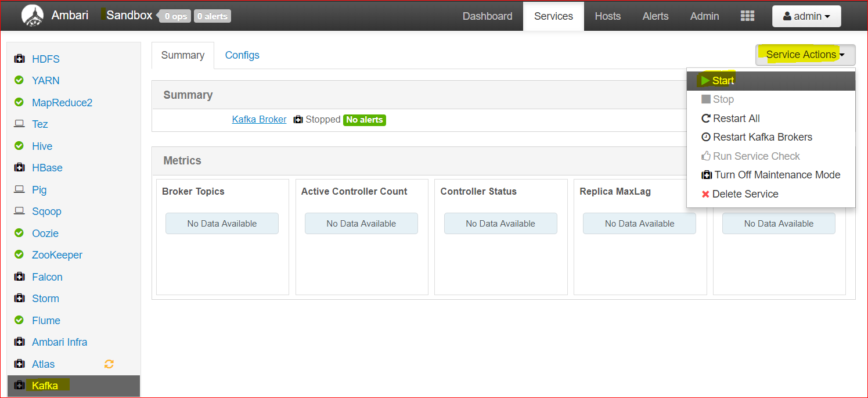Turn Off Maintenance Mode for Kafka
Screen dimensions: 868x398
tap(770, 175)
